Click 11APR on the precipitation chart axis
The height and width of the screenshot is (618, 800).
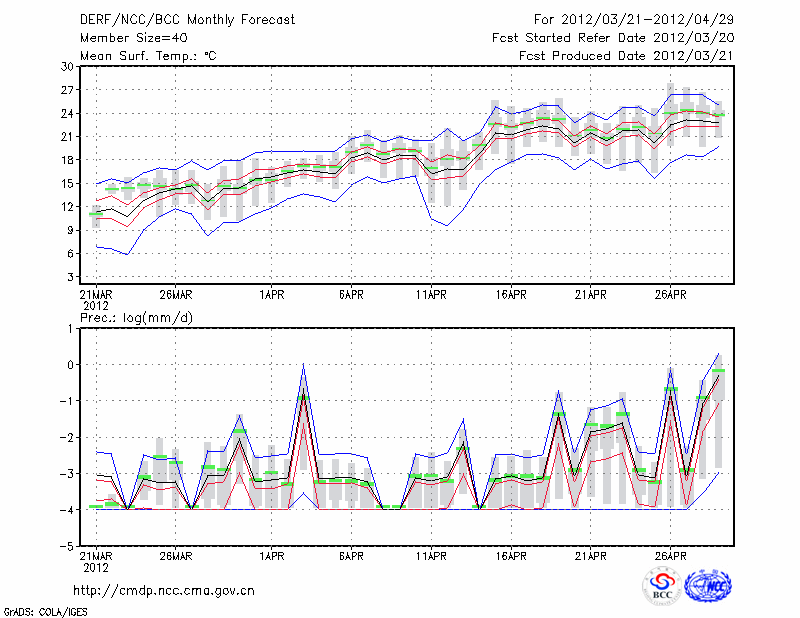tap(431, 556)
